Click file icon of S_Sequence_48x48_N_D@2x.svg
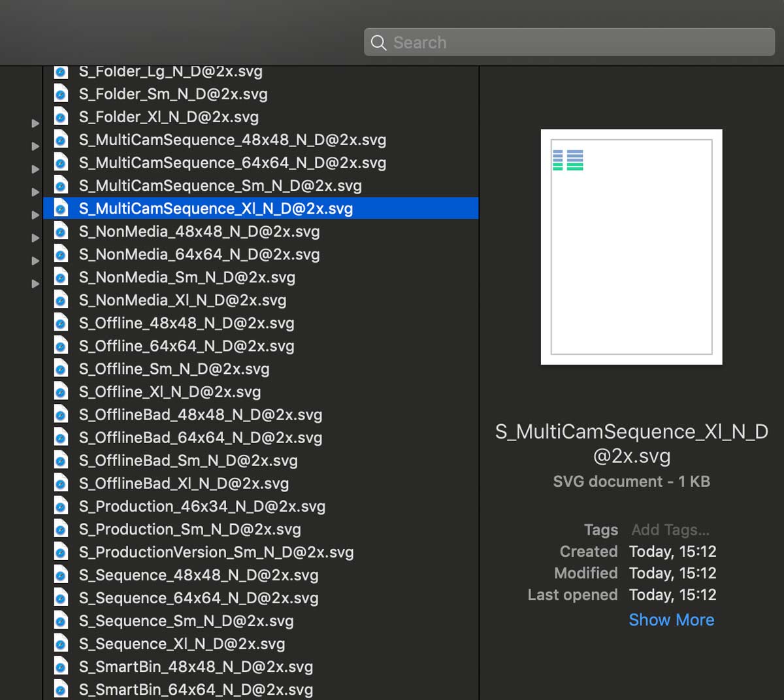784x700 pixels. pyautogui.click(x=61, y=575)
